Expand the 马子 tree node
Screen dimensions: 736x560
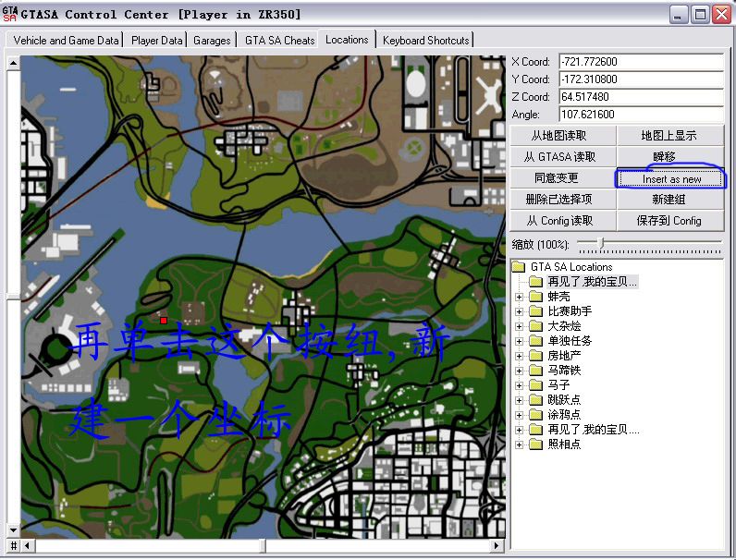tap(519, 385)
